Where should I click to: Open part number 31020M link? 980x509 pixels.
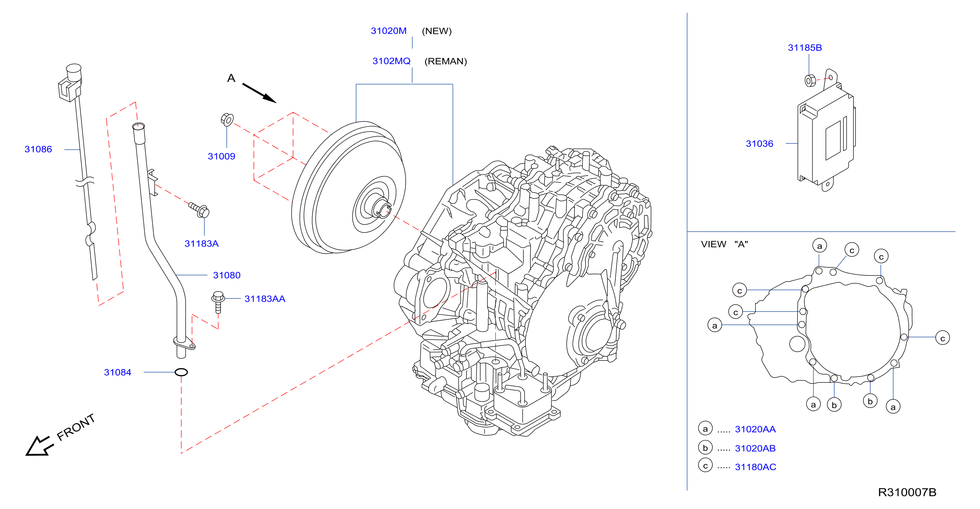pos(388,31)
